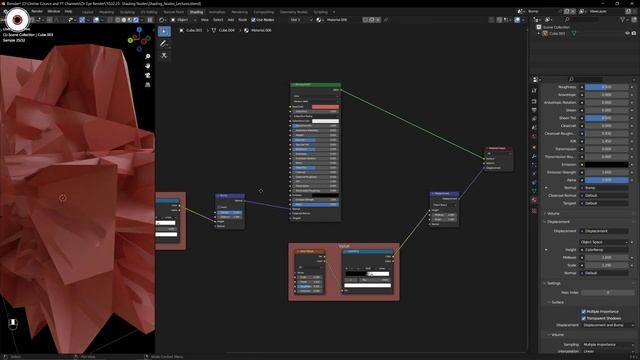
Task: Open node editor View menu
Action: pyautogui.click(x=204, y=20)
